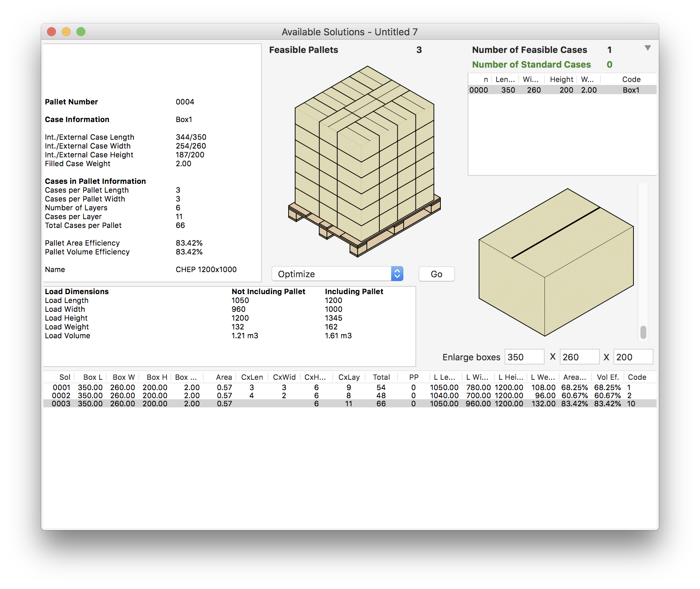The image size is (700, 589).
Task: Click the Enlarge boxes height field showing 200
Action: (x=633, y=357)
